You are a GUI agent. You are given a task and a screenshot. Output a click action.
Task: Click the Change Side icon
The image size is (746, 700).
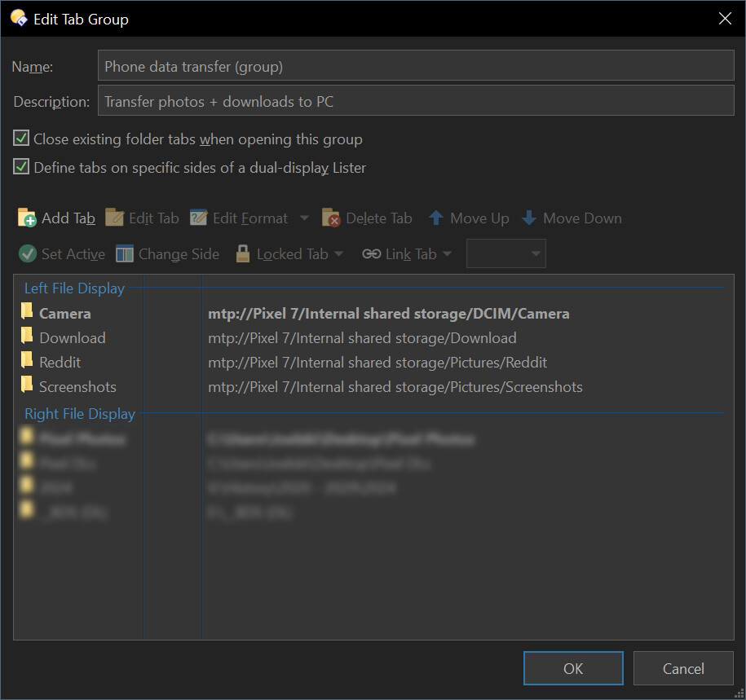pos(125,254)
